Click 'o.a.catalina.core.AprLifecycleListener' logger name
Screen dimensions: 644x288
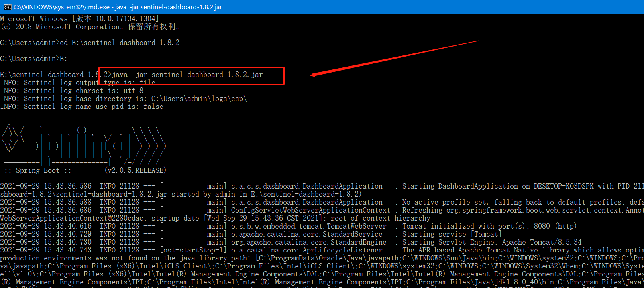(307, 250)
